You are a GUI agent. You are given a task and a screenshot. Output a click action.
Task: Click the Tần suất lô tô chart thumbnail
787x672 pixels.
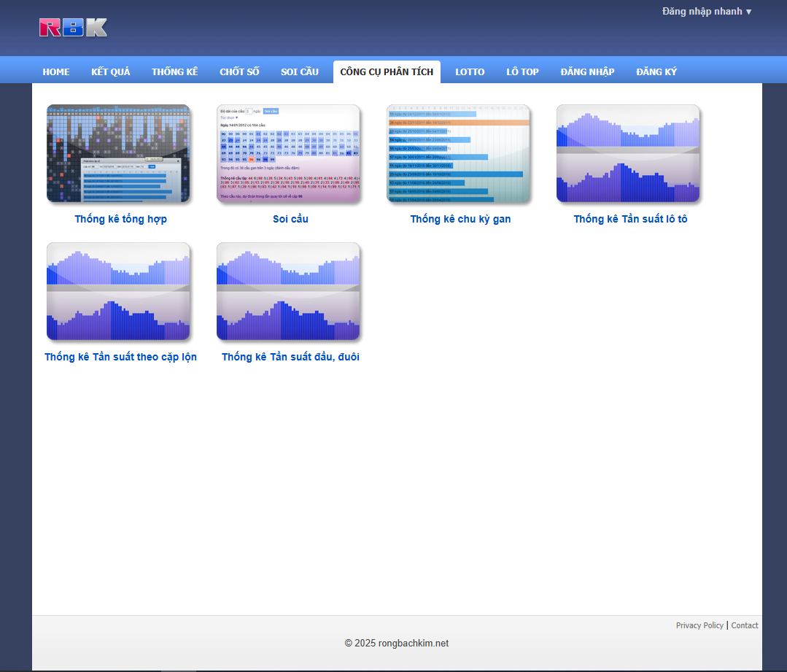pyautogui.click(x=628, y=153)
